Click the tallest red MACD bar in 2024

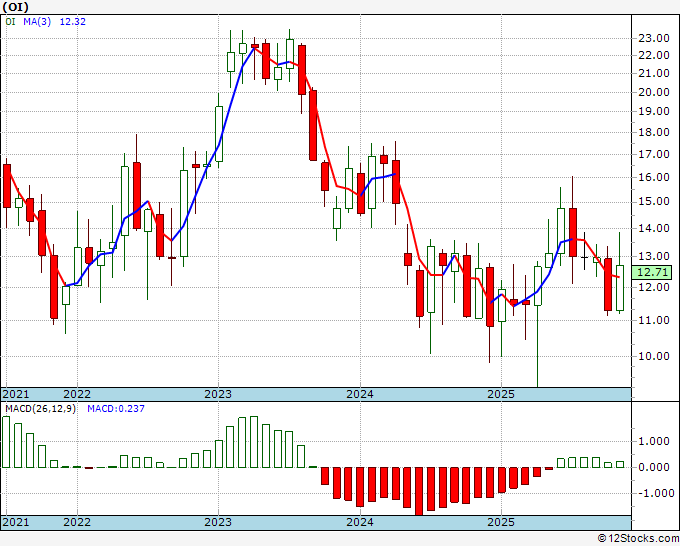pyautogui.click(x=419, y=491)
